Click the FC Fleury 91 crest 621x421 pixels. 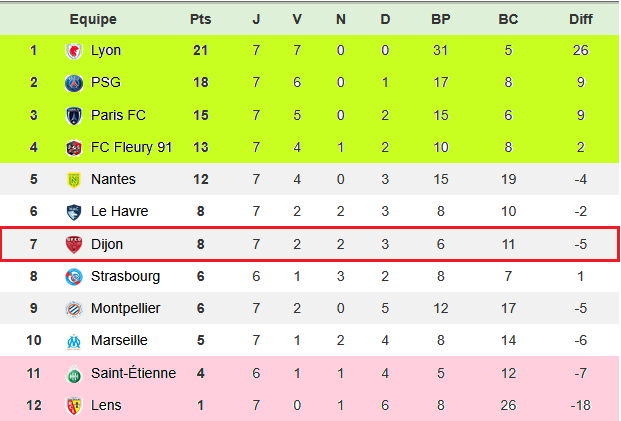73,147
